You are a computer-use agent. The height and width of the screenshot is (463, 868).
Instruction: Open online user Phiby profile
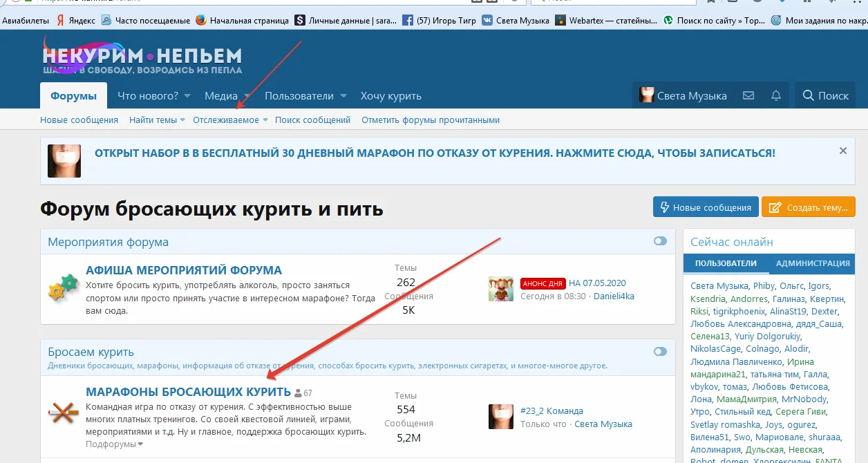click(x=764, y=286)
